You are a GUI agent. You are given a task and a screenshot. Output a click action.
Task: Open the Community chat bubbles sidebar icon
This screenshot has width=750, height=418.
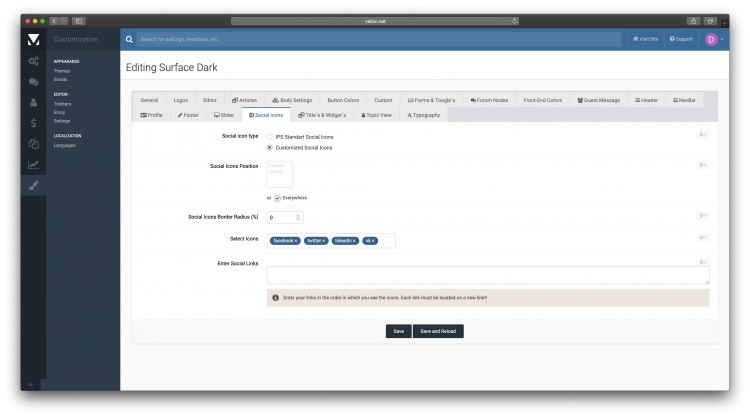(x=33, y=82)
